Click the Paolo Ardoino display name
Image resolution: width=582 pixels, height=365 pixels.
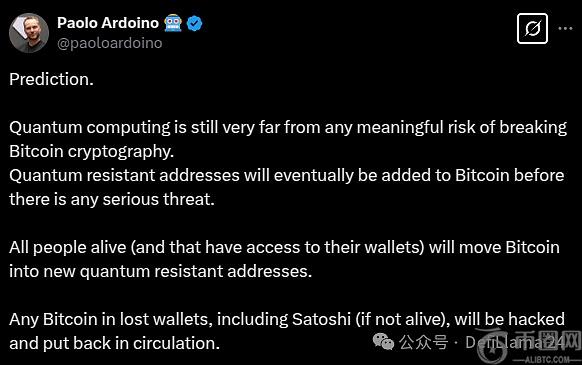click(108, 23)
